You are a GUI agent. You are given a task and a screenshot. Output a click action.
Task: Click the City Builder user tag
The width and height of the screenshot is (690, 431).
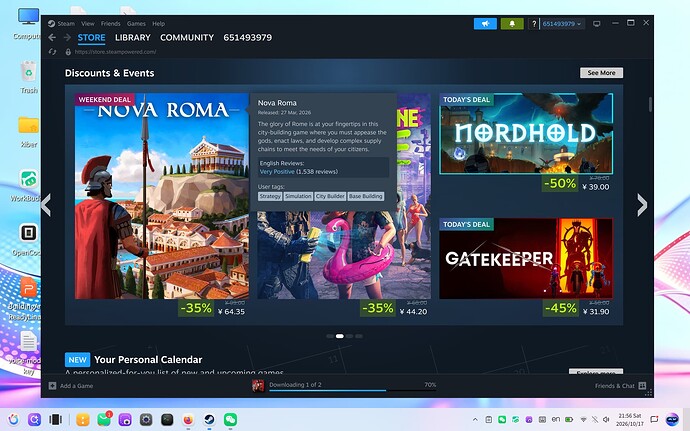click(x=330, y=196)
